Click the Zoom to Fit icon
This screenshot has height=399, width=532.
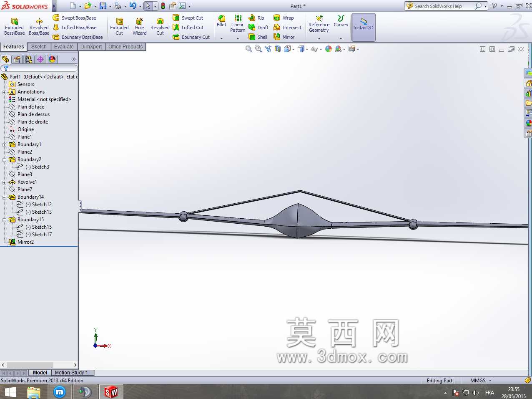click(249, 49)
